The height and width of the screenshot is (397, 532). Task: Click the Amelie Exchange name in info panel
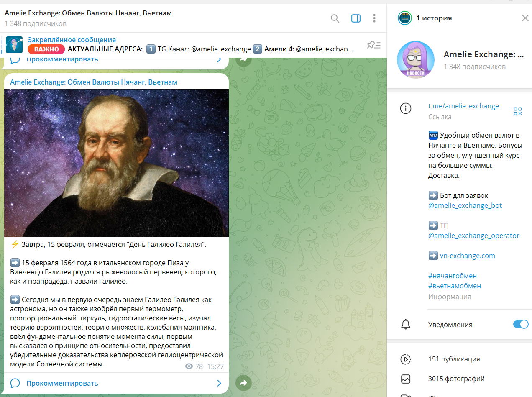(x=483, y=54)
